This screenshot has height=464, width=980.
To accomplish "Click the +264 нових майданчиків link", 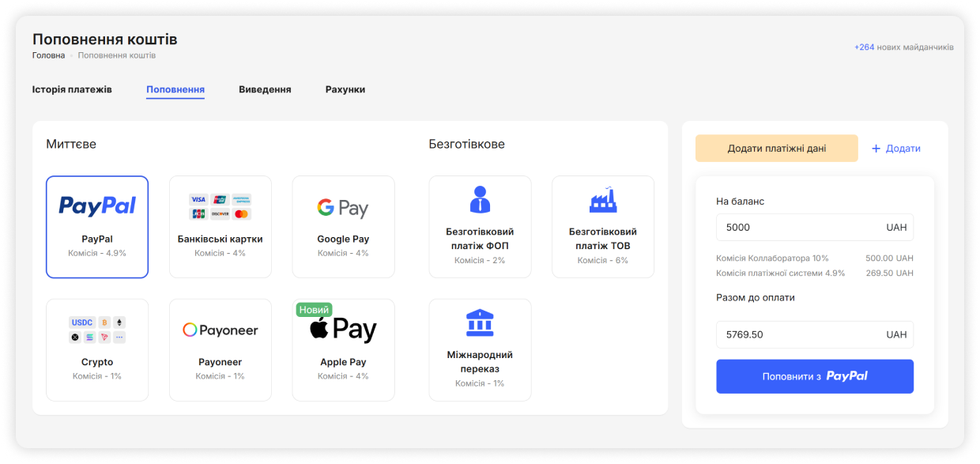I will pos(904,47).
